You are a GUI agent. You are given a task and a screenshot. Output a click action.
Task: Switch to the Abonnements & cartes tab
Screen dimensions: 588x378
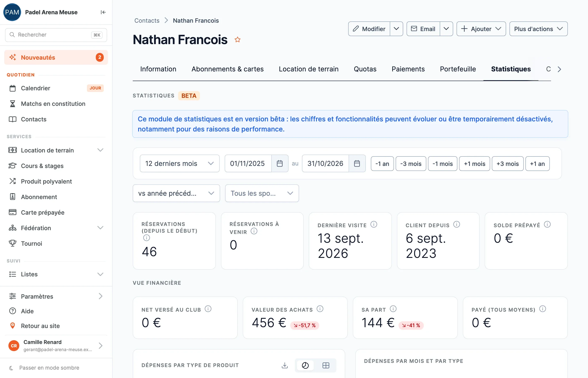pyautogui.click(x=227, y=69)
